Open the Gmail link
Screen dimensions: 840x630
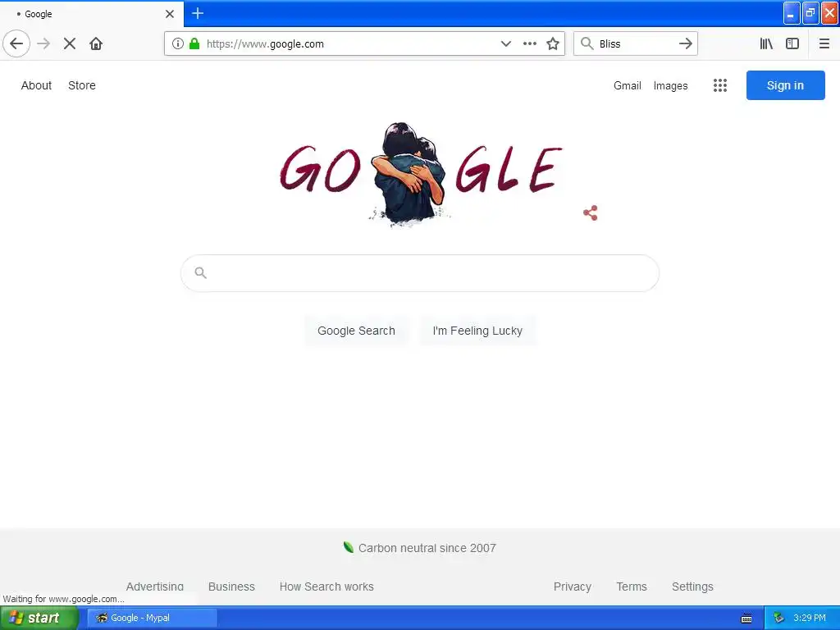[628, 85]
